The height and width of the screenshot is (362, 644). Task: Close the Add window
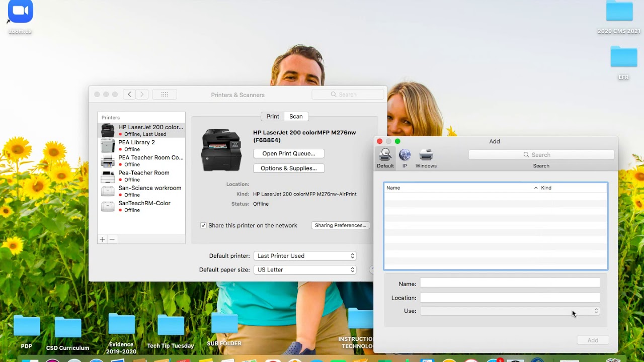point(380,141)
